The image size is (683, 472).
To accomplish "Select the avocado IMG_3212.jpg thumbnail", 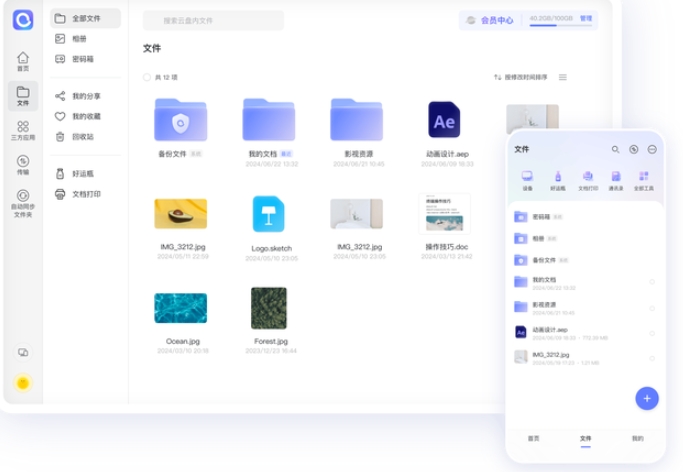I will click(x=181, y=214).
